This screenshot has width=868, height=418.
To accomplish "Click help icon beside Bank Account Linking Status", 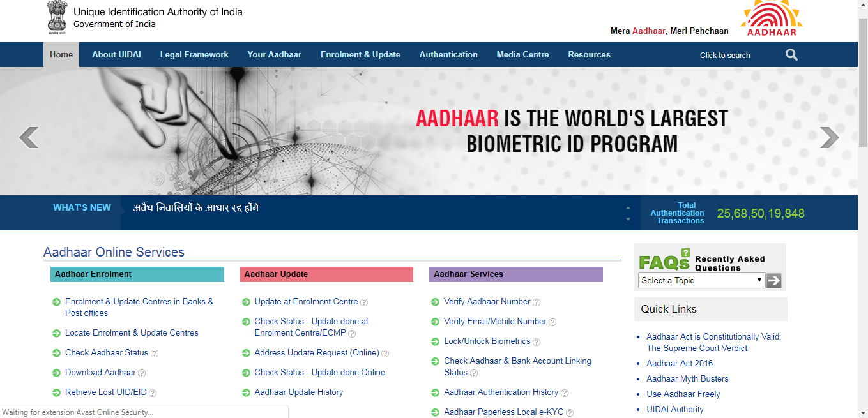I will (474, 373).
